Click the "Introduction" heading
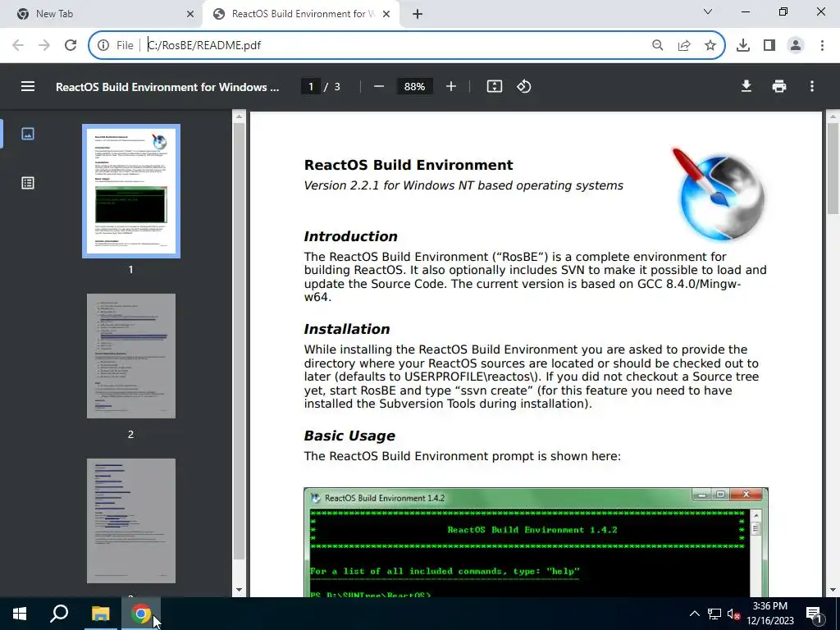Image resolution: width=840 pixels, height=630 pixels. pyautogui.click(x=351, y=236)
